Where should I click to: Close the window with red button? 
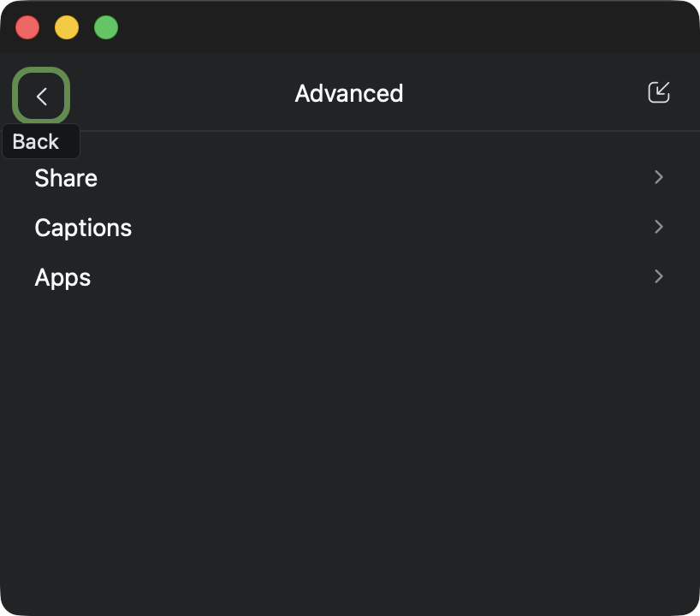[x=27, y=27]
